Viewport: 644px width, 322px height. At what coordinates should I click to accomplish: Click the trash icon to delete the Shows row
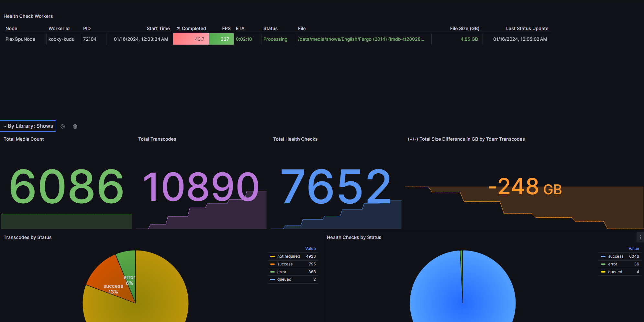point(75,126)
